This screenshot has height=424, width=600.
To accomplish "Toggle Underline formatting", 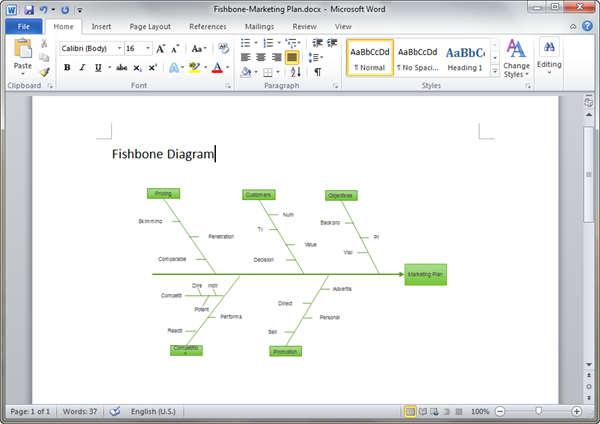I will click(98, 68).
